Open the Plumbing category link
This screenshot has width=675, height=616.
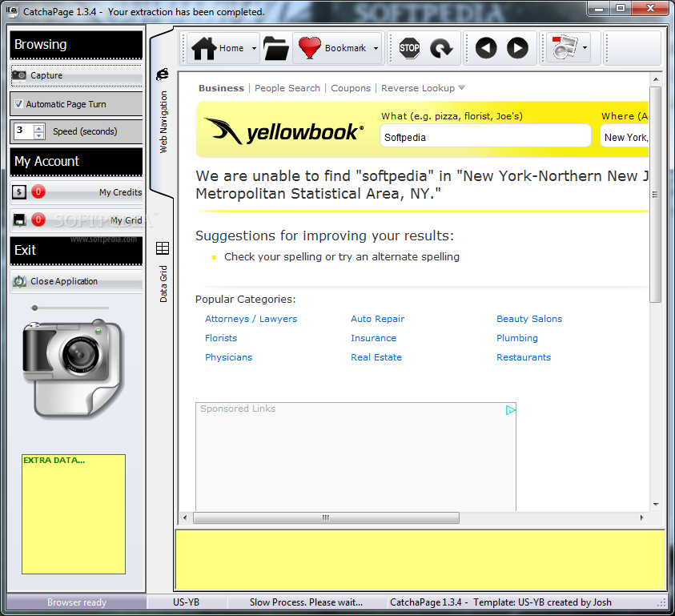[x=517, y=338]
